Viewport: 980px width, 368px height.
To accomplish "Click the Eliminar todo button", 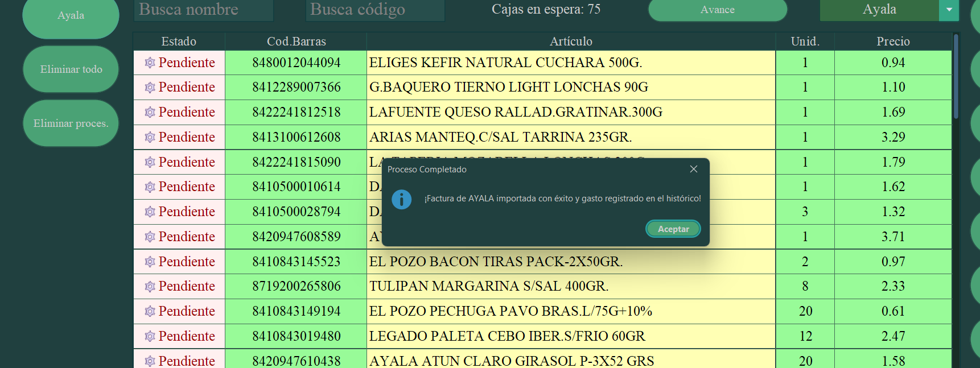I will pos(71,69).
